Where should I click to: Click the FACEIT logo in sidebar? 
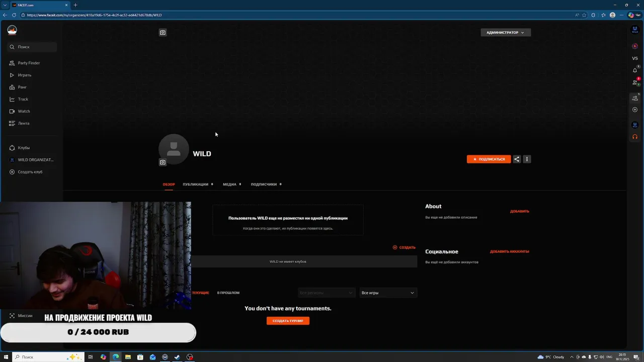point(12,30)
